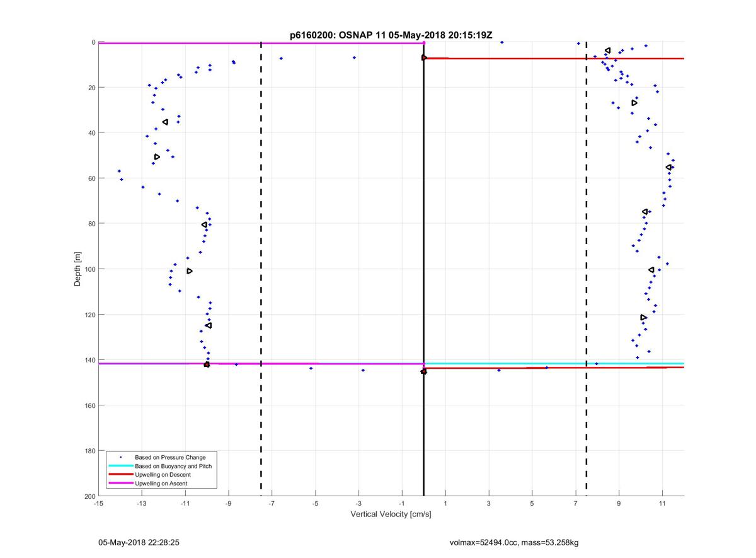Viewport: 756px width, 558px height.
Task: Click the triangle marker near 100 m on the ascent profile
Action: [x=190, y=271]
